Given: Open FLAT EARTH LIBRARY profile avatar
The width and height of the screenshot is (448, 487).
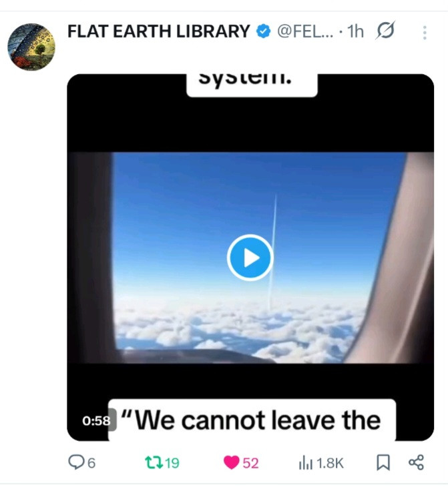Looking at the screenshot, I should 31,47.
